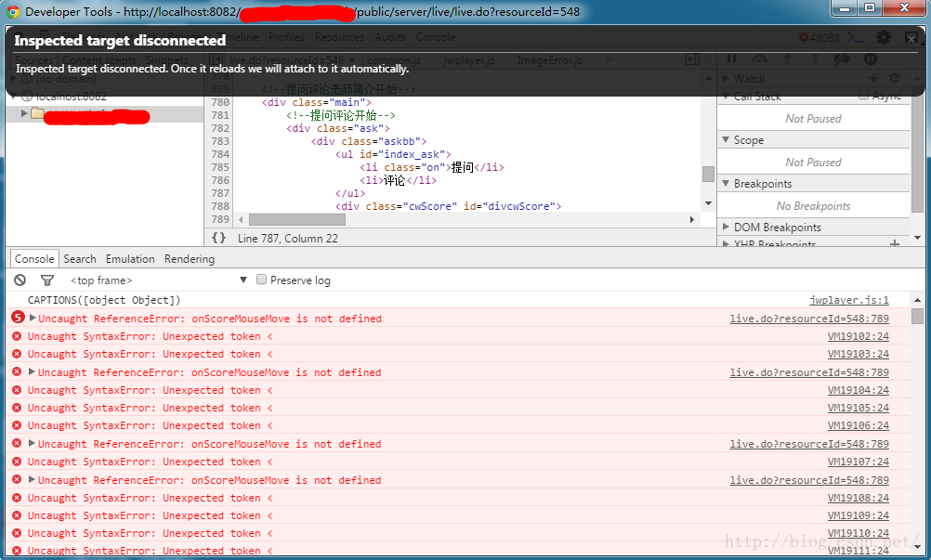Image resolution: width=931 pixels, height=560 pixels.
Task: Tick the Async call stack checkbox
Action: tap(863, 97)
